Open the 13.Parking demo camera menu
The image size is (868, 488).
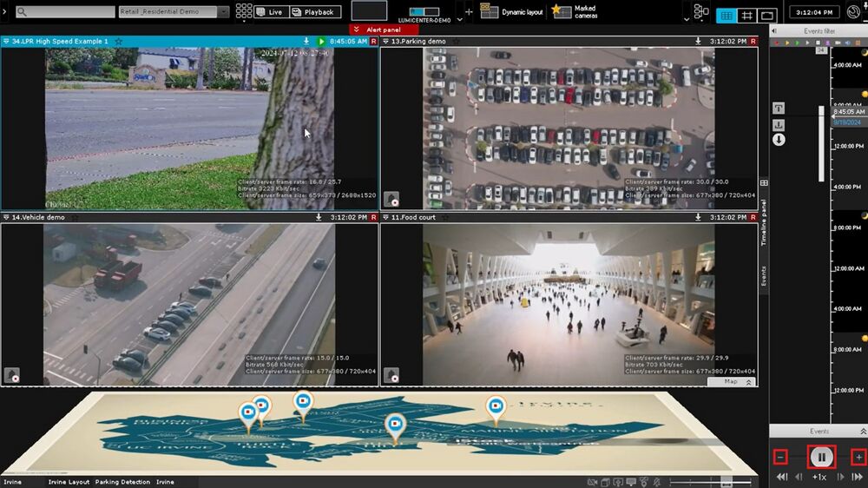pos(385,41)
